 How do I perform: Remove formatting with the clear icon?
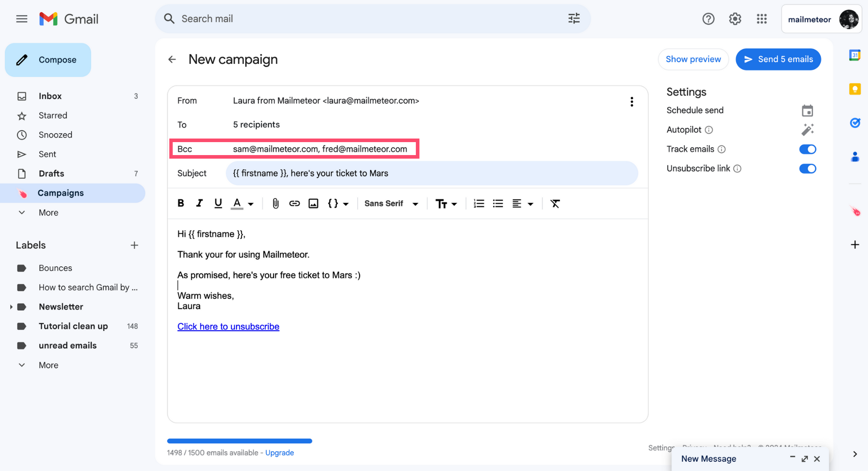coord(555,203)
